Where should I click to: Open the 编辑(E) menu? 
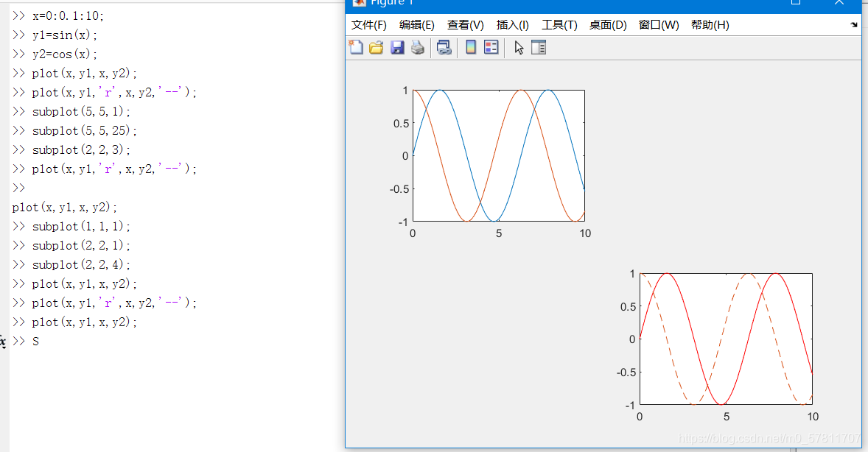tap(417, 25)
